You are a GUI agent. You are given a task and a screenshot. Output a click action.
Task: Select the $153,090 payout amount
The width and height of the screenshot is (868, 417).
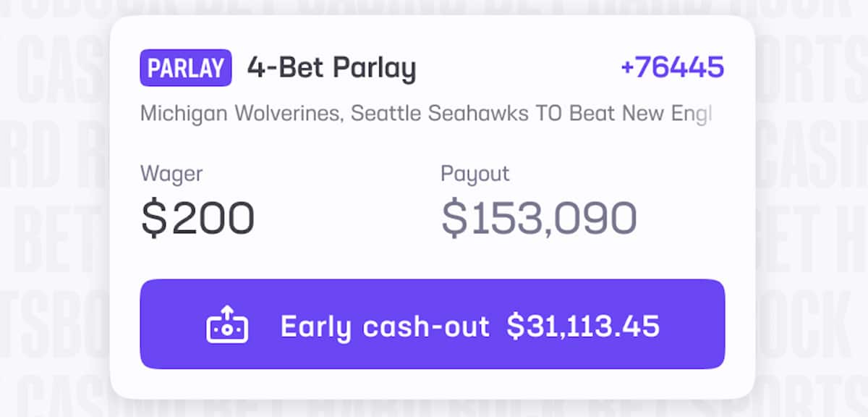[x=539, y=218]
